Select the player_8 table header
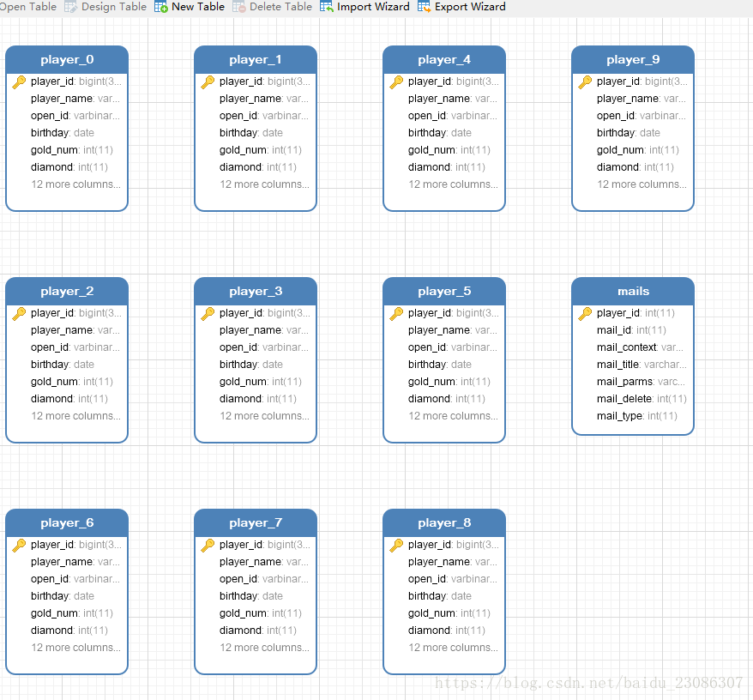Viewport: 753px width, 700px height. click(444, 522)
